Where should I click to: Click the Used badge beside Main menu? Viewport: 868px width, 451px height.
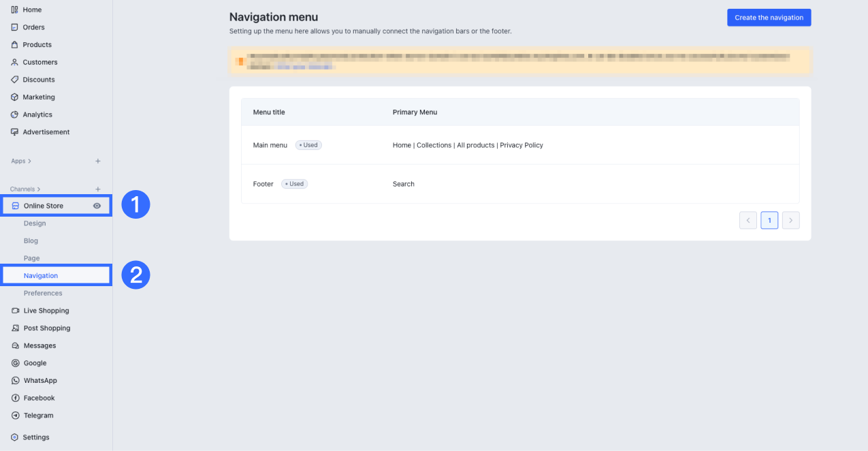point(308,144)
